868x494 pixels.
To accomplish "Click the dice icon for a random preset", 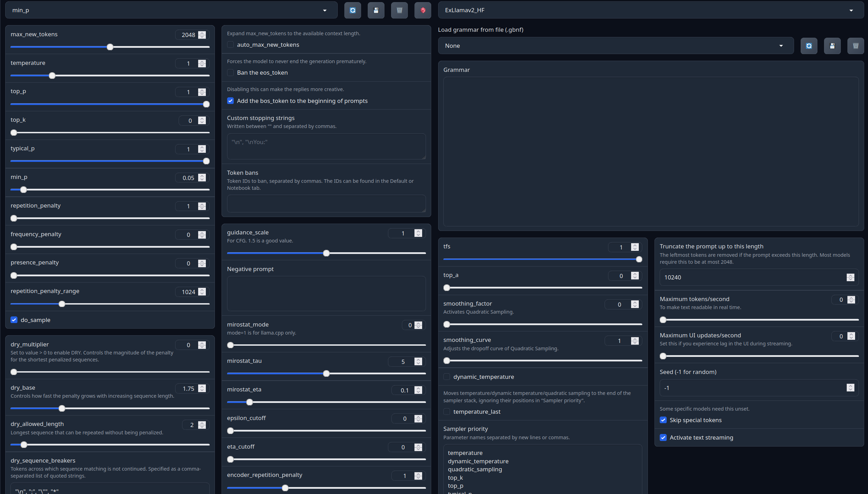I will (x=422, y=10).
